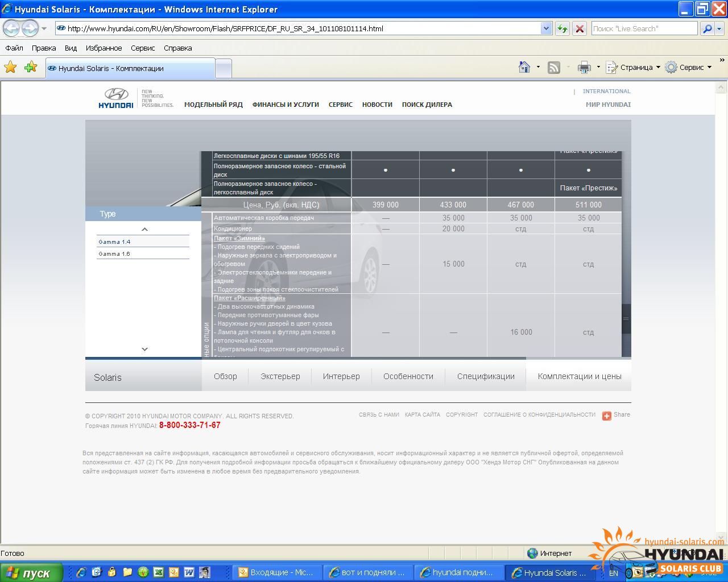Expand the Сервис toolbar dropdown arrow

pyautogui.click(x=709, y=67)
